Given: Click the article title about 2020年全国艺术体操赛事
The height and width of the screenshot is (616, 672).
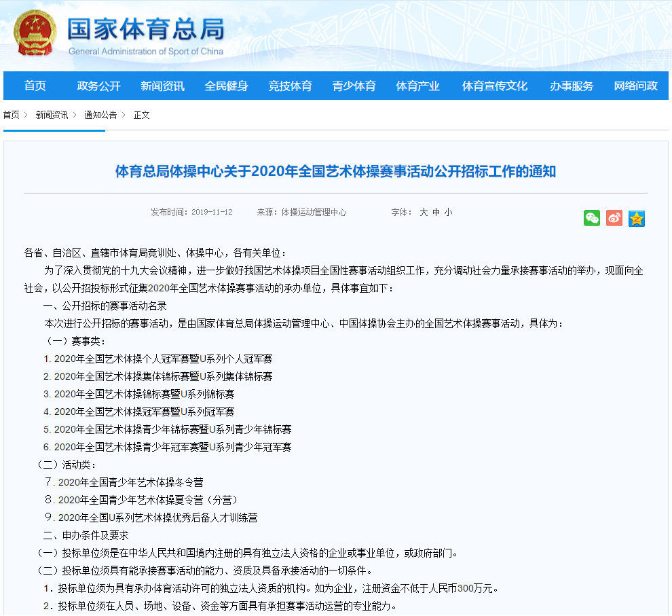Looking at the screenshot, I should (x=335, y=171).
